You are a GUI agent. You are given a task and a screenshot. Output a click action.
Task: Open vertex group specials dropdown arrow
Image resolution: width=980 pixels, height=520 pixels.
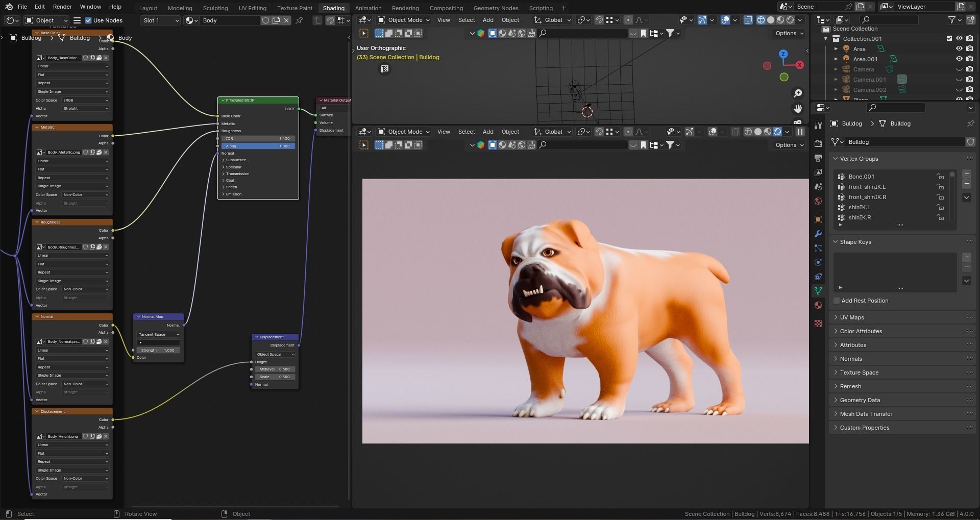[967, 197]
